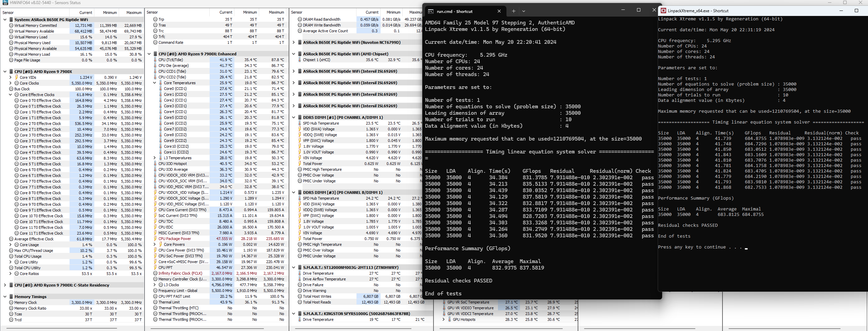The width and height of the screenshot is (868, 331).
Task: Click the Bus Clock sensor icon
Action: click(11, 89)
